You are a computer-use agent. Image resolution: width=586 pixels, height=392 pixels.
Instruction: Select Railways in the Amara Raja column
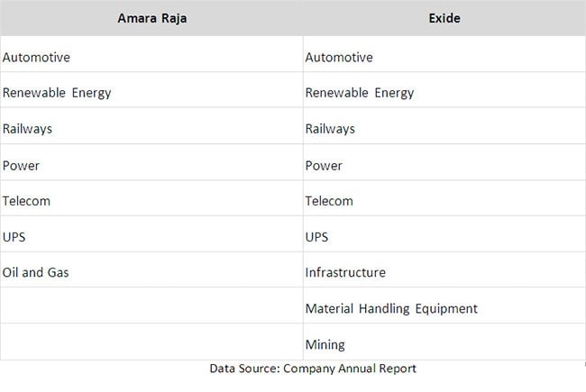[x=28, y=129]
